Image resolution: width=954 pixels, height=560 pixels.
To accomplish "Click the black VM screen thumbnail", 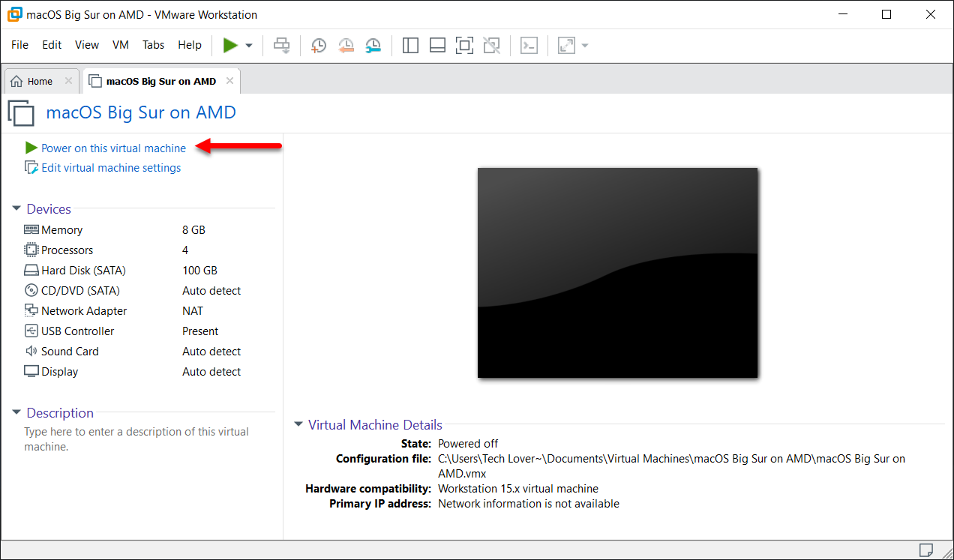I will pos(617,273).
